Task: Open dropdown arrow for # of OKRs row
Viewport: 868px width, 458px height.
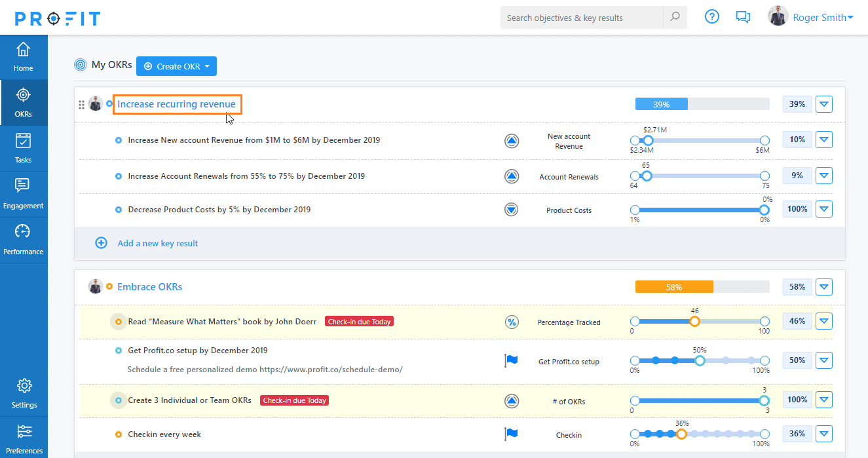Action: point(824,400)
